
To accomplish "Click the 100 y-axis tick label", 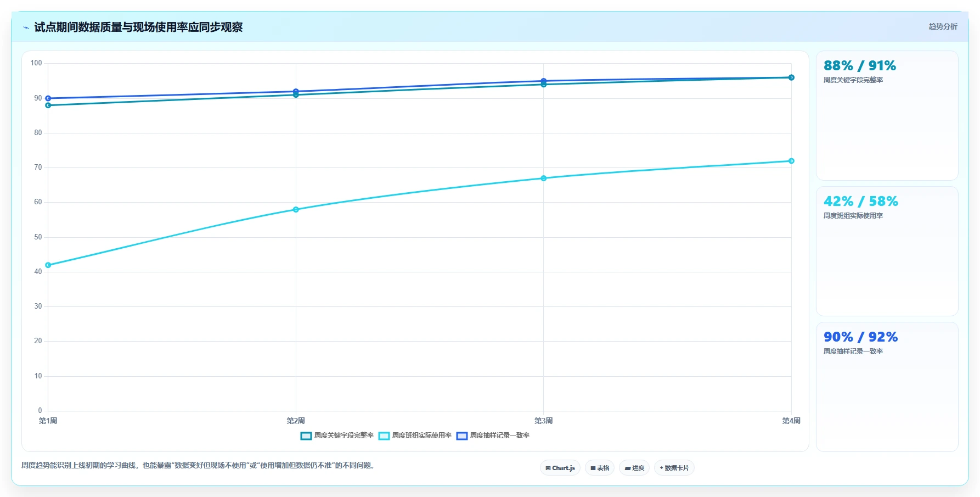I will tap(36, 63).
